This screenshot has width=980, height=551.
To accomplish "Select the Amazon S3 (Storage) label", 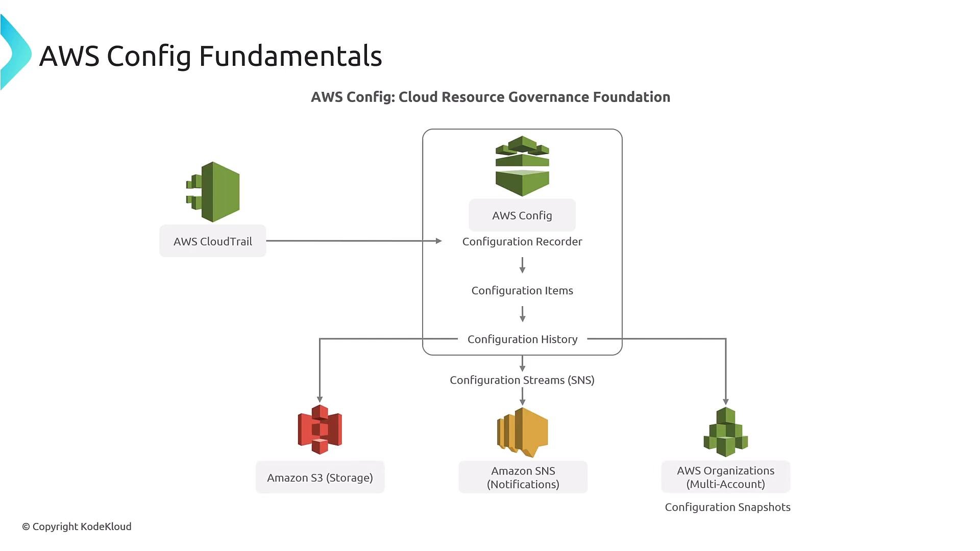I will [x=320, y=478].
